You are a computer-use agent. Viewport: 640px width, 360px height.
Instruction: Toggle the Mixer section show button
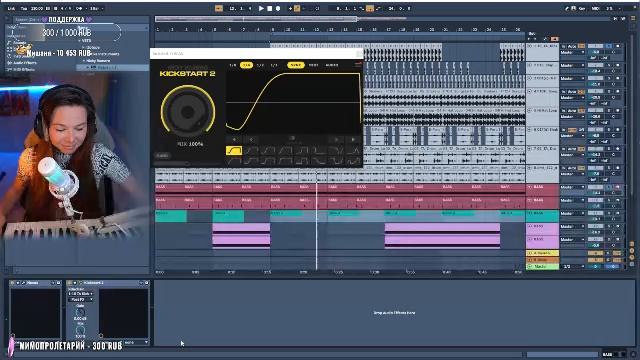pos(632,258)
